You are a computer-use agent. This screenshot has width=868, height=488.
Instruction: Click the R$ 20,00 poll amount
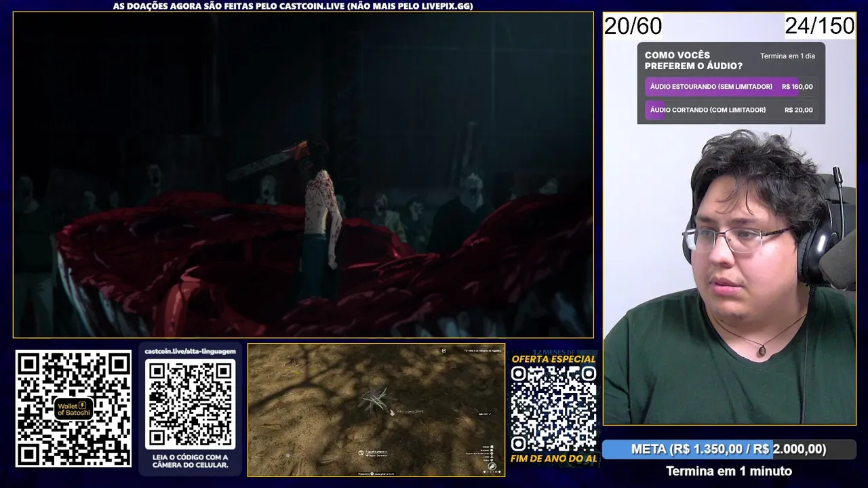click(x=798, y=110)
